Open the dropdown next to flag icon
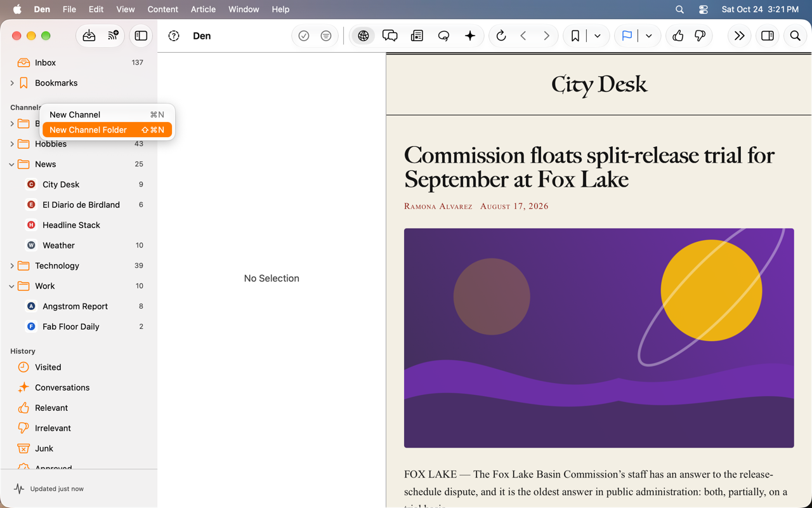Viewport: 812px width, 508px height. [x=649, y=36]
